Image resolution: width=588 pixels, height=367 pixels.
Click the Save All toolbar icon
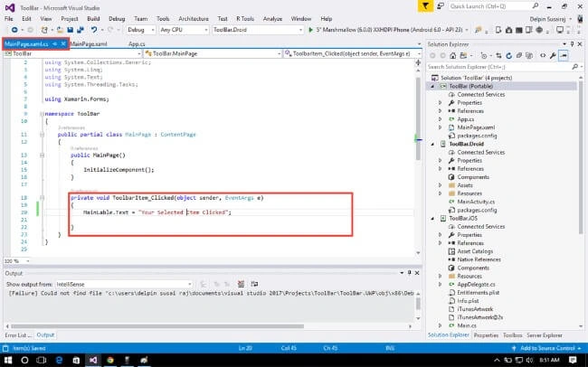(80, 30)
